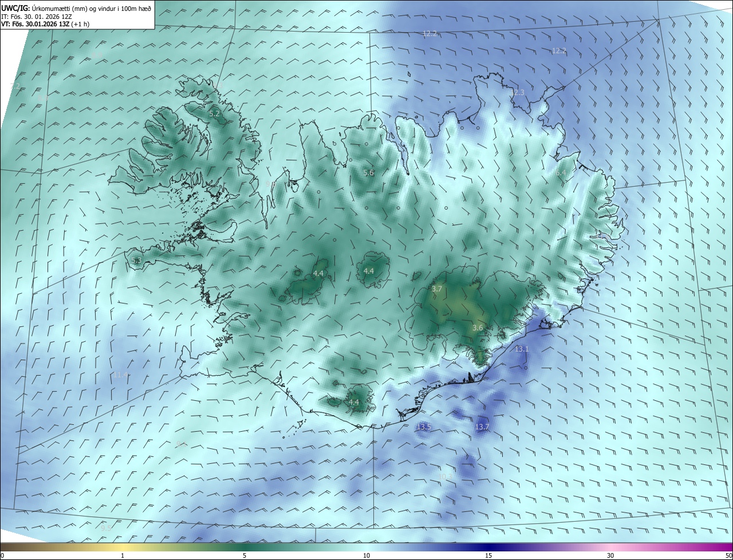This screenshot has width=733, height=560.
Task: Click the 13.7 value south of Iceland
Action: coord(482,427)
